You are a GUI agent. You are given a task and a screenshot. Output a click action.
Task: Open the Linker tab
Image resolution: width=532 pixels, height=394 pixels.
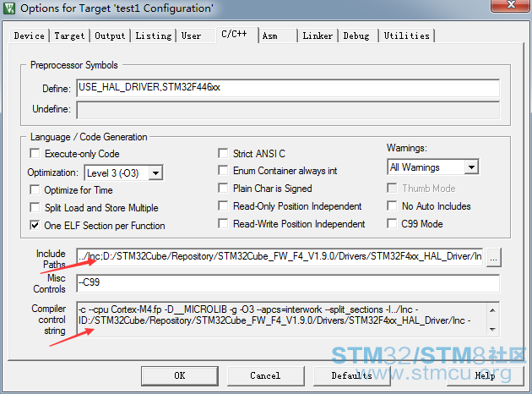318,36
